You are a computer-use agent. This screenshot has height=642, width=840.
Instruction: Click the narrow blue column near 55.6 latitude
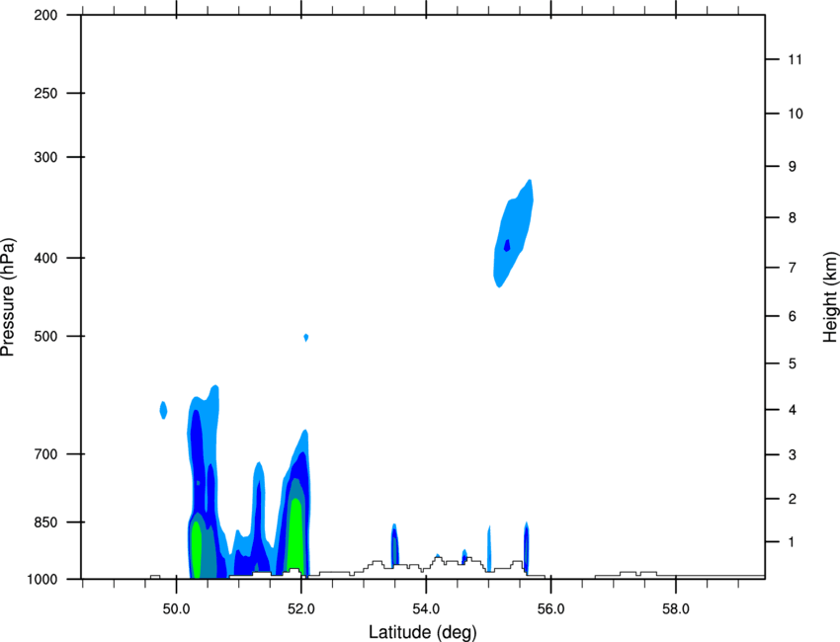click(527, 547)
